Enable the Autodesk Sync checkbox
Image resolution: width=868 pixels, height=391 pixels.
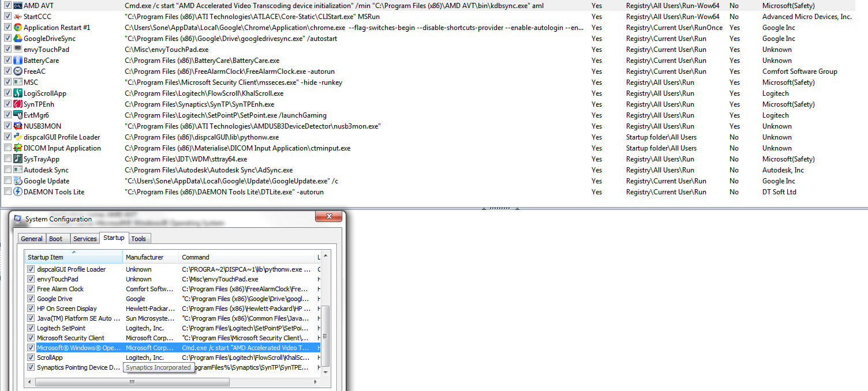point(8,170)
